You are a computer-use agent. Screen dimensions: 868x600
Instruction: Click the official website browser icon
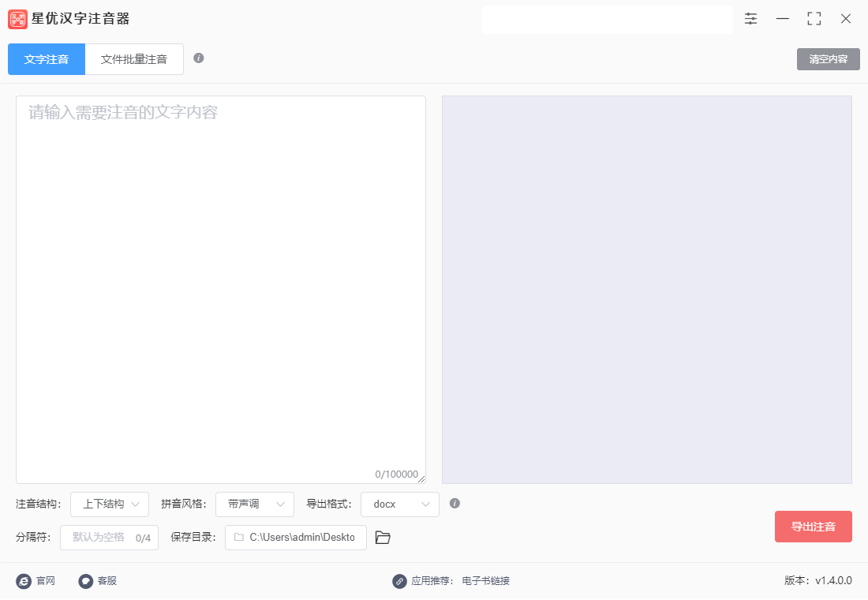pyautogui.click(x=24, y=581)
